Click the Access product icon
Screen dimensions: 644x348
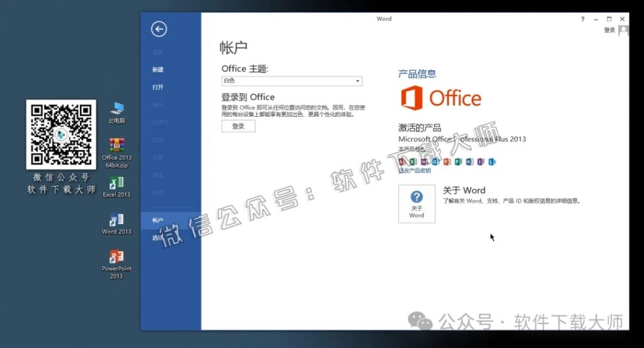tap(402, 161)
